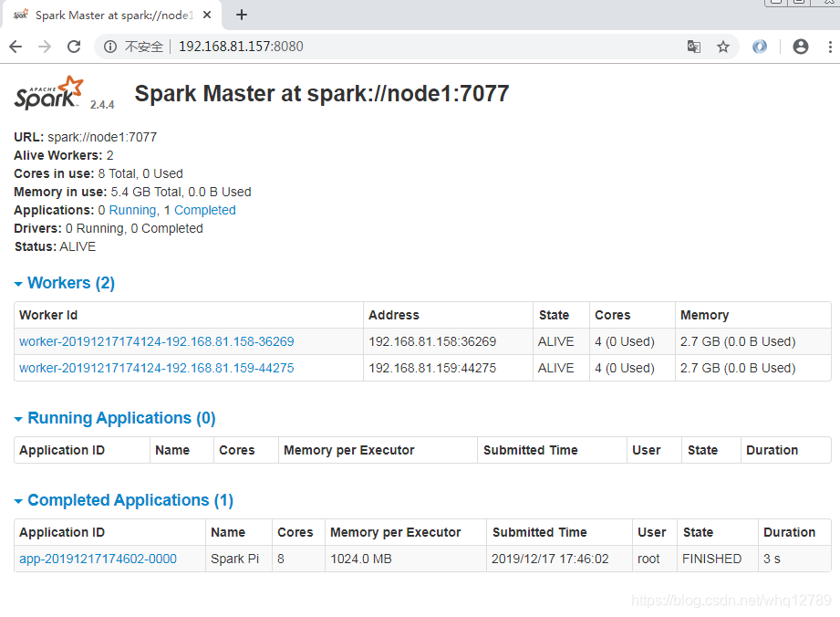Open the user profile avatar icon
Image resolution: width=840 pixels, height=617 pixels.
801,47
